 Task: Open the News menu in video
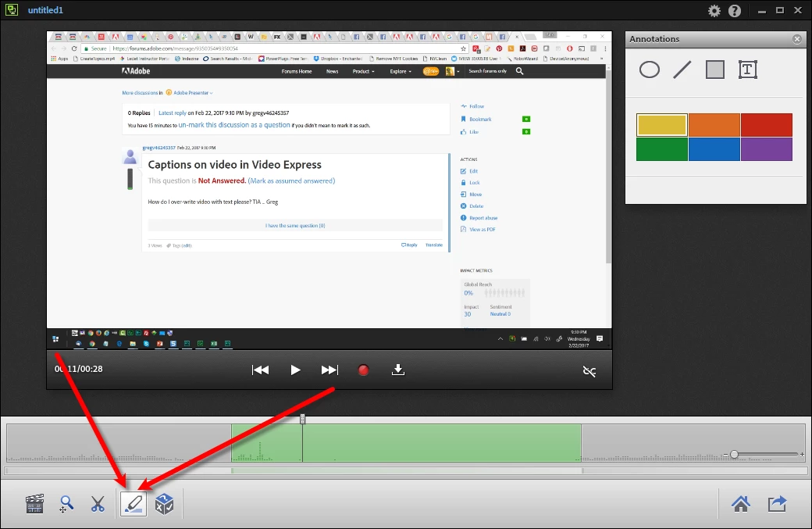point(332,72)
